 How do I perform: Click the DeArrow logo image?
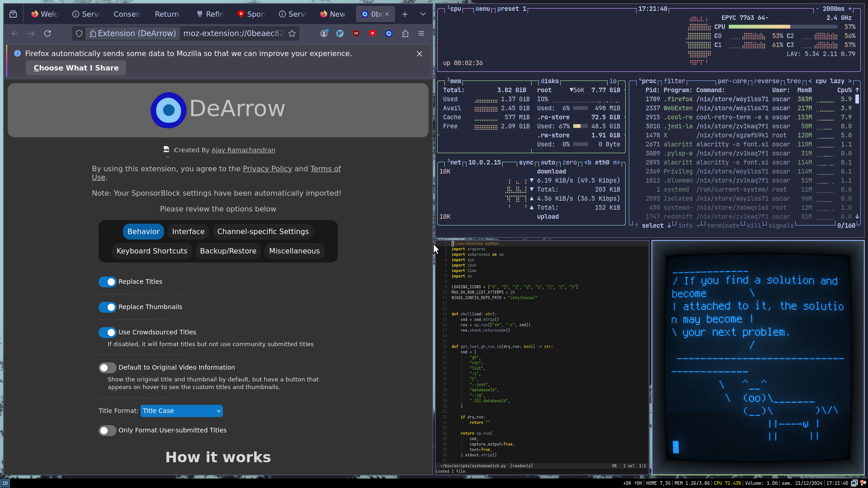(x=169, y=110)
